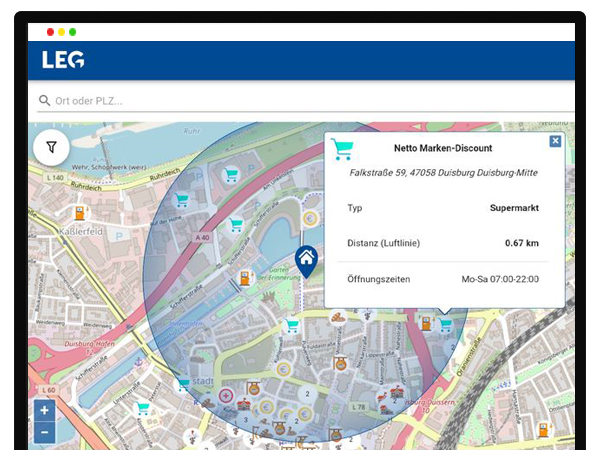
Task: Click the magnifier search icon
Action: (x=44, y=101)
